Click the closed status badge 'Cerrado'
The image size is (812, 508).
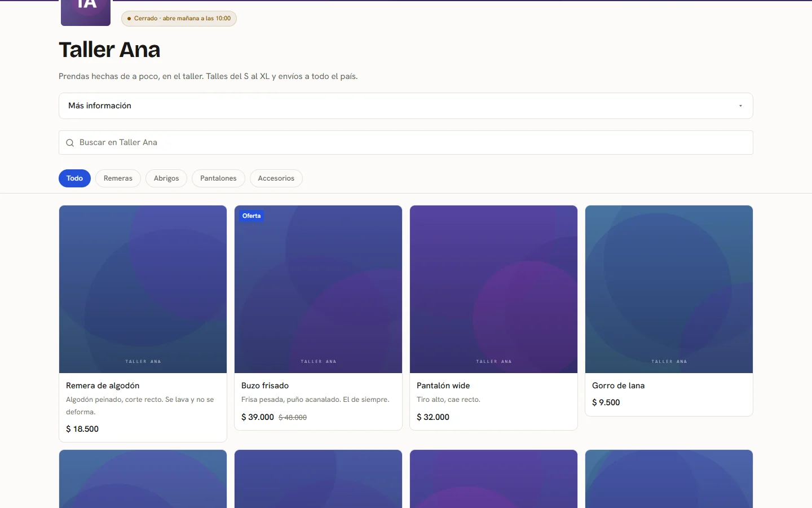179,19
